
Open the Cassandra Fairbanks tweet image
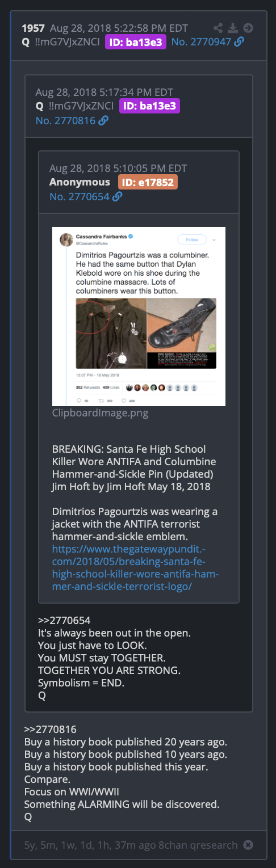coord(139,316)
